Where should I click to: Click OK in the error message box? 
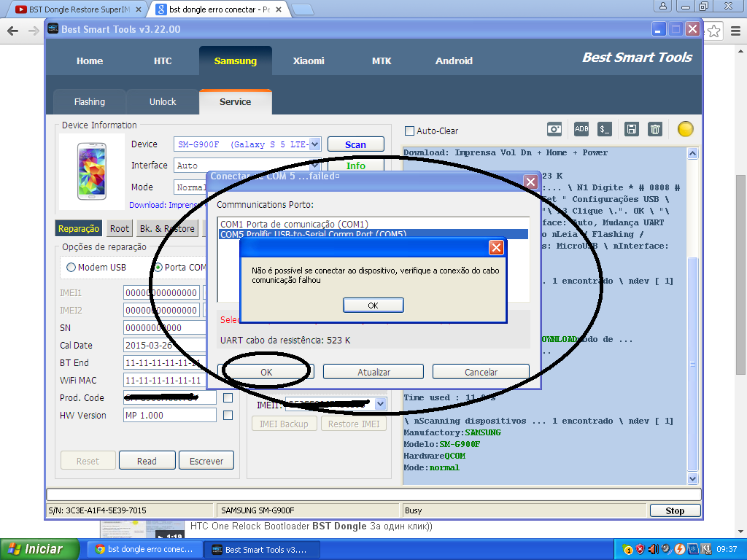pos(373,306)
